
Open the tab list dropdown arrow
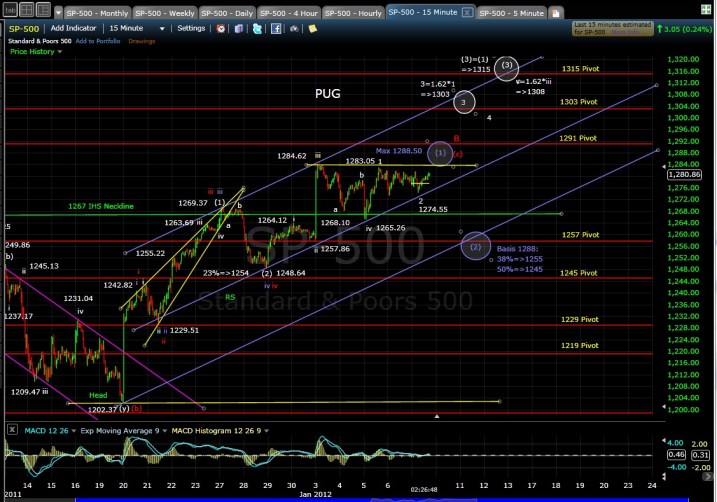[58, 13]
